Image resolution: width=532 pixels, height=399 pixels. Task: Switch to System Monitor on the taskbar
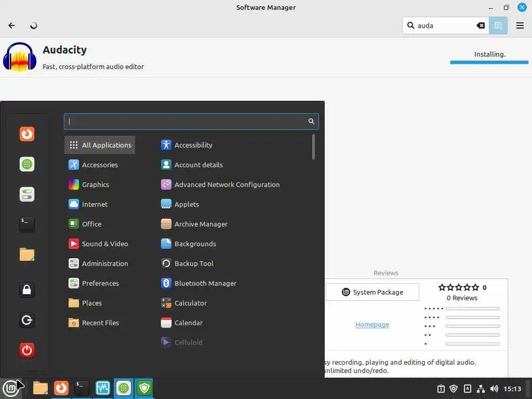[102, 388]
